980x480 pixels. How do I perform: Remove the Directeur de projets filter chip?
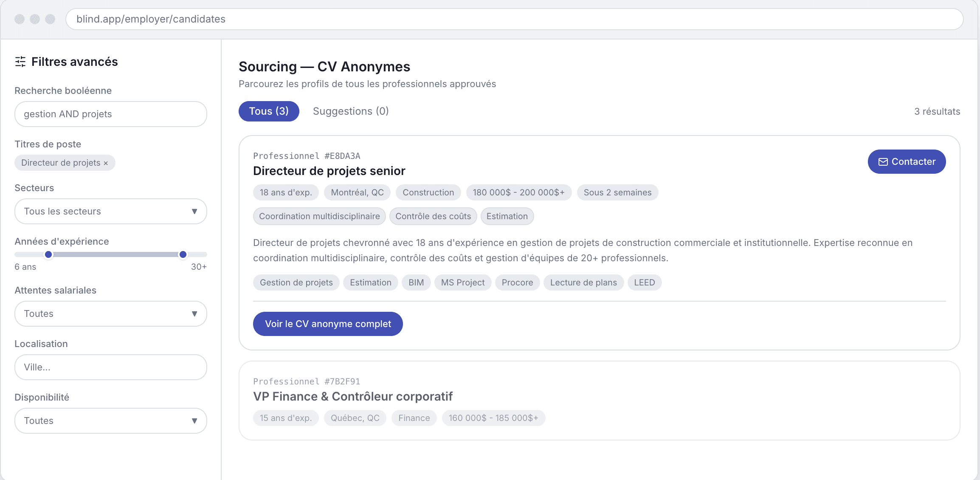pyautogui.click(x=106, y=163)
